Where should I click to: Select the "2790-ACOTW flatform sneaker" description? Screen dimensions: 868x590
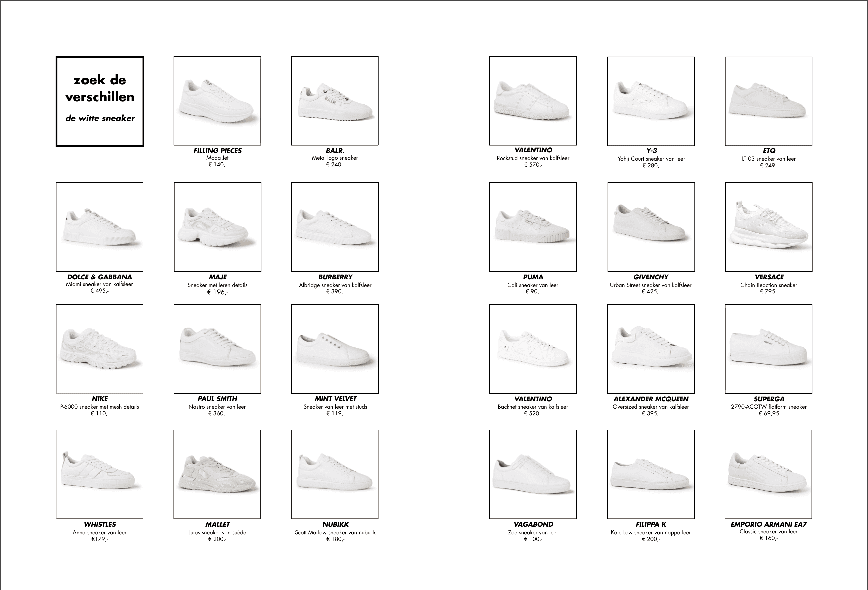click(x=769, y=407)
